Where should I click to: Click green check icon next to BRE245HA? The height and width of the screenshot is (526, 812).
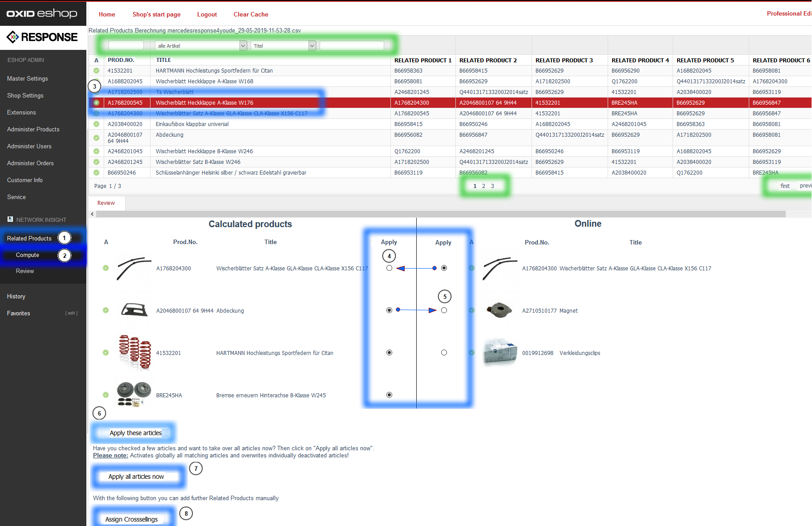(x=106, y=395)
